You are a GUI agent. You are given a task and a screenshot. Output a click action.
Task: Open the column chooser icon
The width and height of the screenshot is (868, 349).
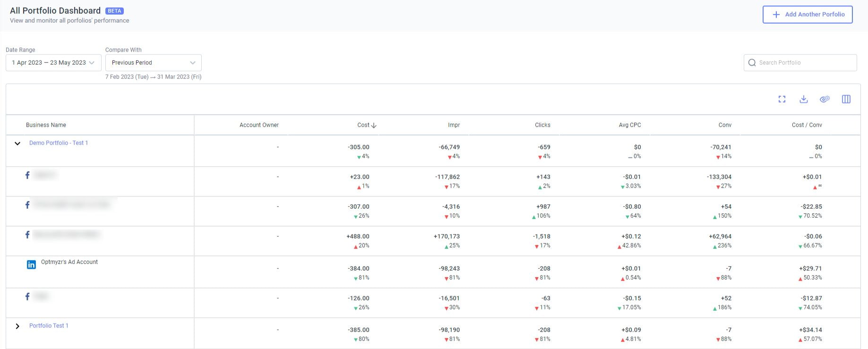coord(846,99)
